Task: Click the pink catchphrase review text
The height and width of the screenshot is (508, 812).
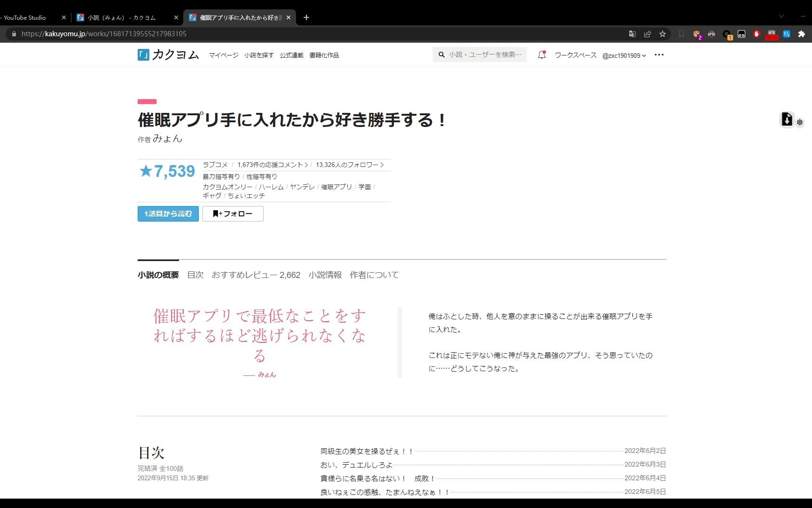Action: click(259, 335)
